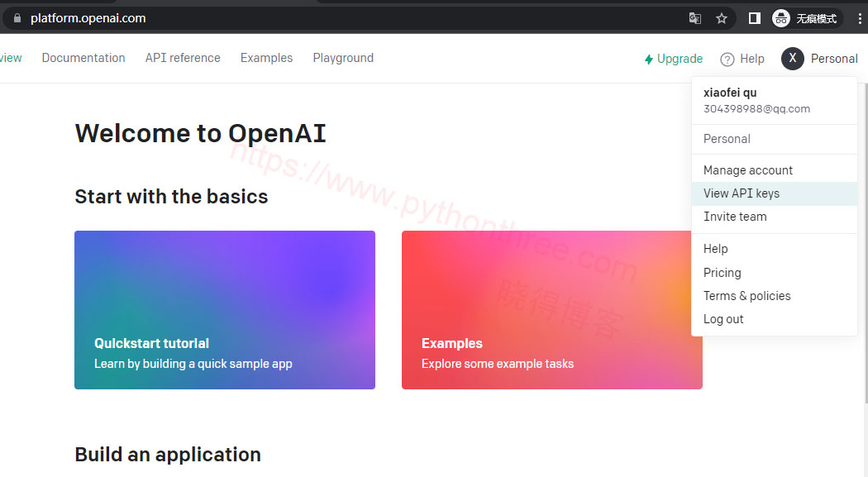Open the Chrome three-dot menu
Image resolution: width=868 pixels, height=477 pixels.
tap(860, 18)
